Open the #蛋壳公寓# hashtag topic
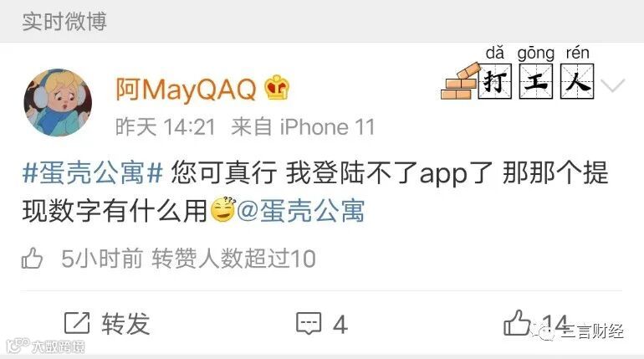The image size is (644, 359). tap(93, 172)
